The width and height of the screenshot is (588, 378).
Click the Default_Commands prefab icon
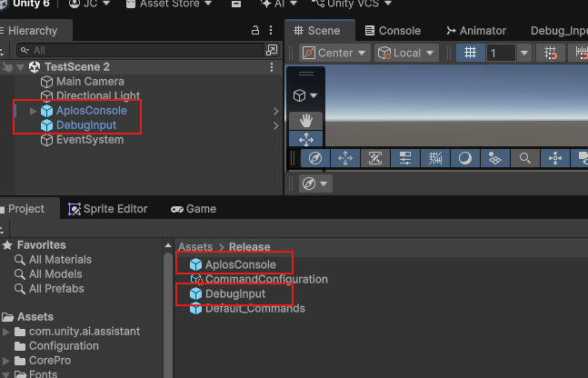tap(195, 309)
